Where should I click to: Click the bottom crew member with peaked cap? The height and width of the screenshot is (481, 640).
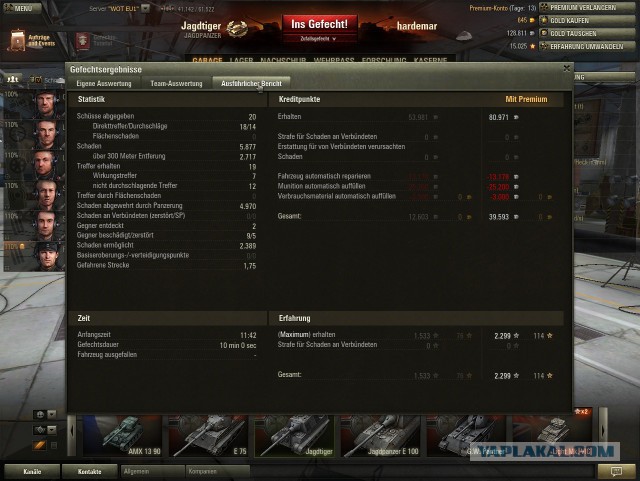[46, 256]
